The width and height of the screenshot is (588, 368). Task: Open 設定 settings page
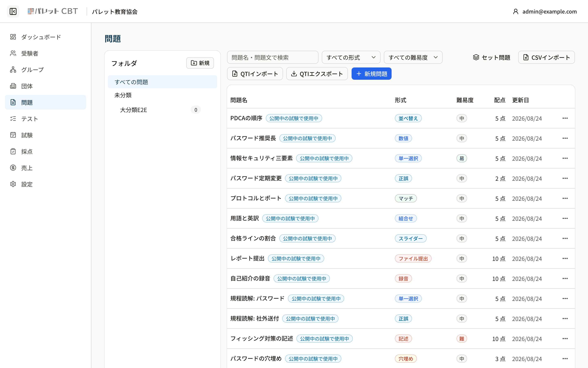46,184
